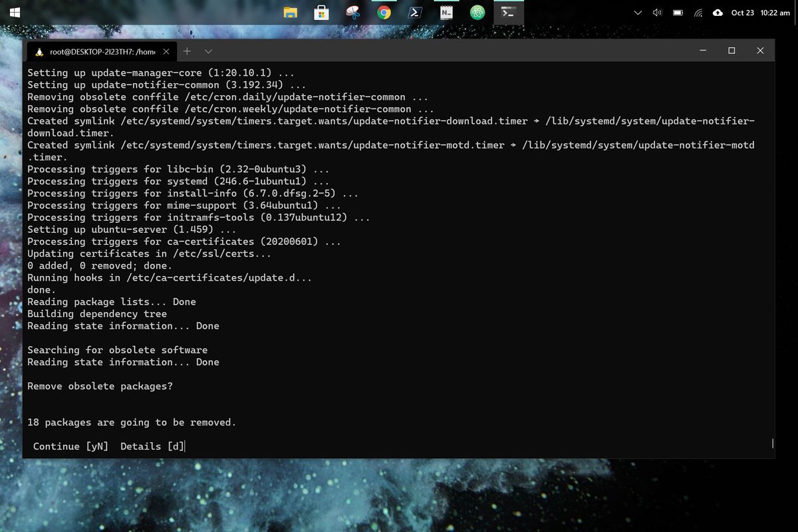Launch Google Chrome from the taskbar
Screen dimensions: 798x532
click(x=384, y=11)
